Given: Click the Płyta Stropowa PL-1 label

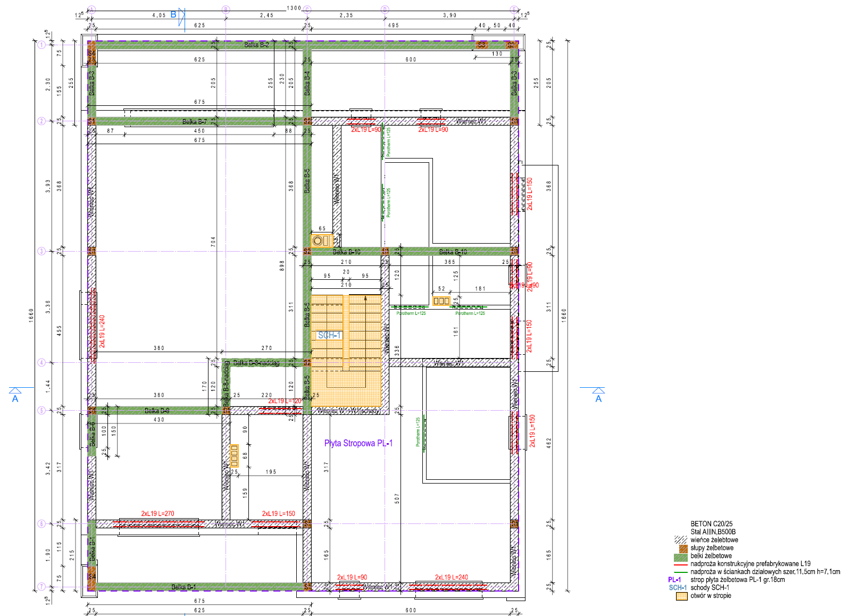Looking at the screenshot, I should (x=358, y=443).
